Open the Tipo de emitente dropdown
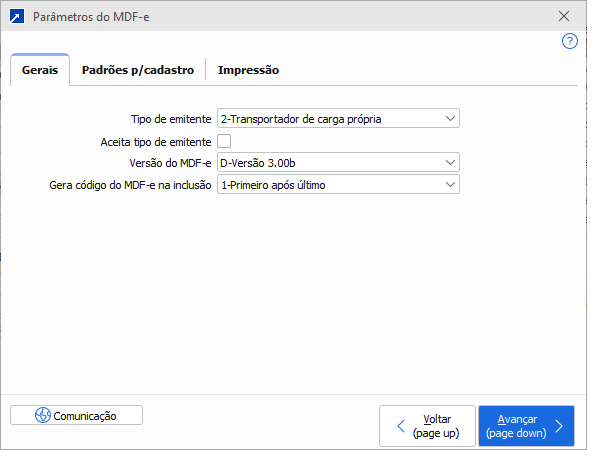 click(x=450, y=119)
